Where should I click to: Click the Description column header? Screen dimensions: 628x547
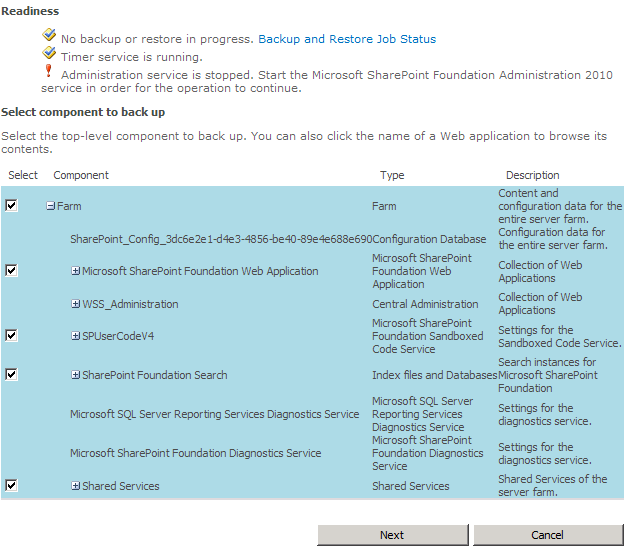(533, 175)
